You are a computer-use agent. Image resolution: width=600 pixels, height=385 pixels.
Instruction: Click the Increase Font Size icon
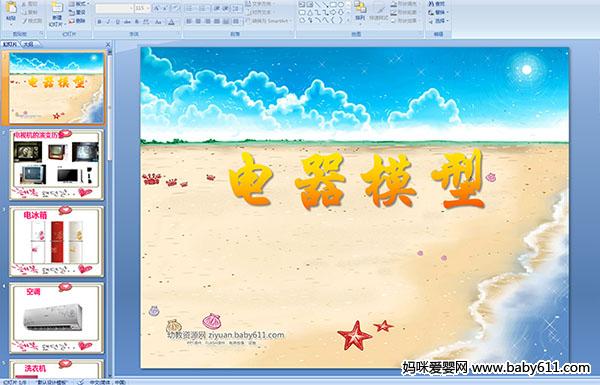pyautogui.click(x=157, y=8)
